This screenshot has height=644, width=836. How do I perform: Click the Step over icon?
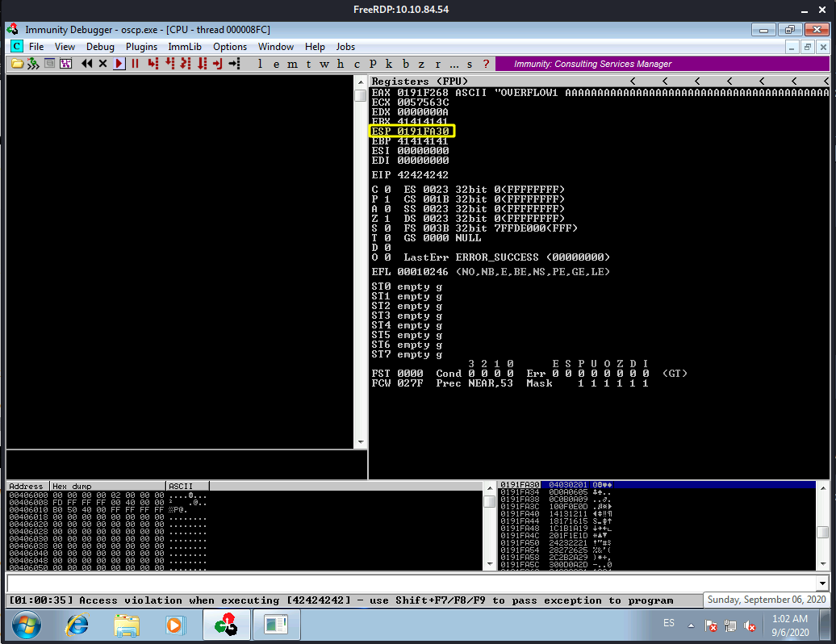pos(169,64)
